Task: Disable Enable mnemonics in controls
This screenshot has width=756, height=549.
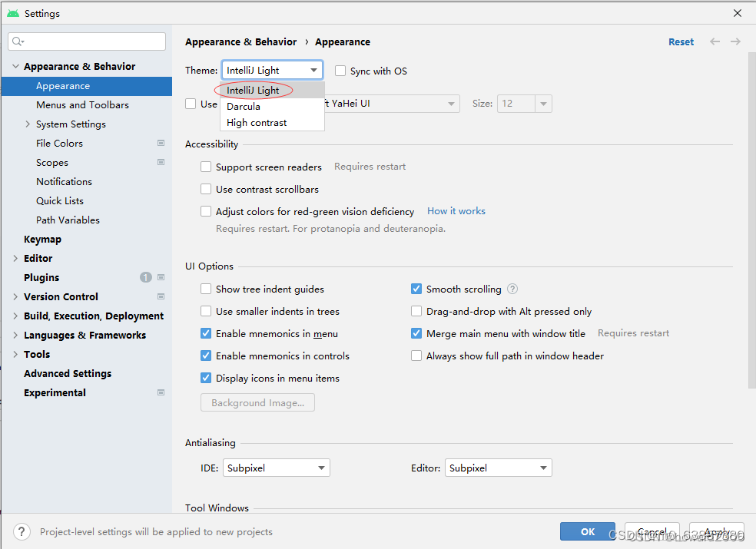Action: point(206,356)
